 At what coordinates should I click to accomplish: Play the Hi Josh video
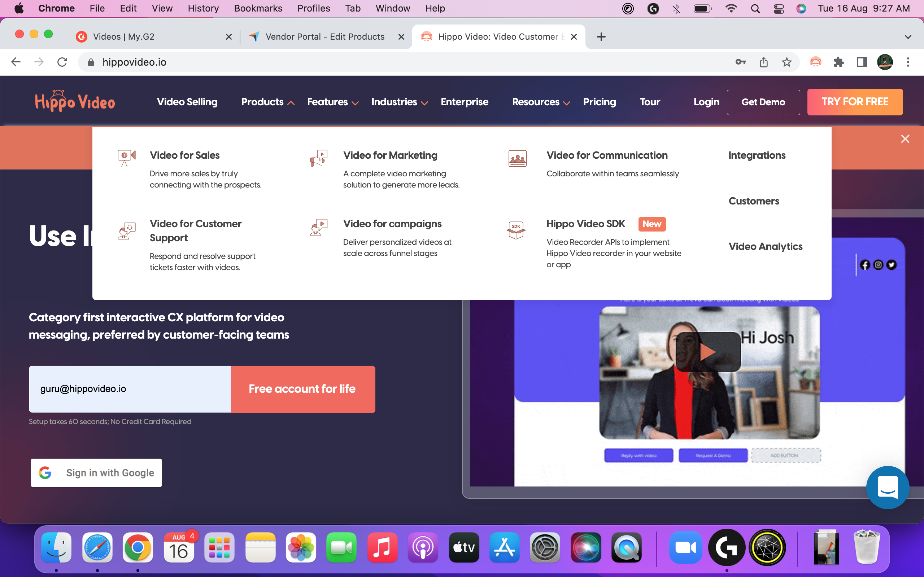tap(708, 352)
